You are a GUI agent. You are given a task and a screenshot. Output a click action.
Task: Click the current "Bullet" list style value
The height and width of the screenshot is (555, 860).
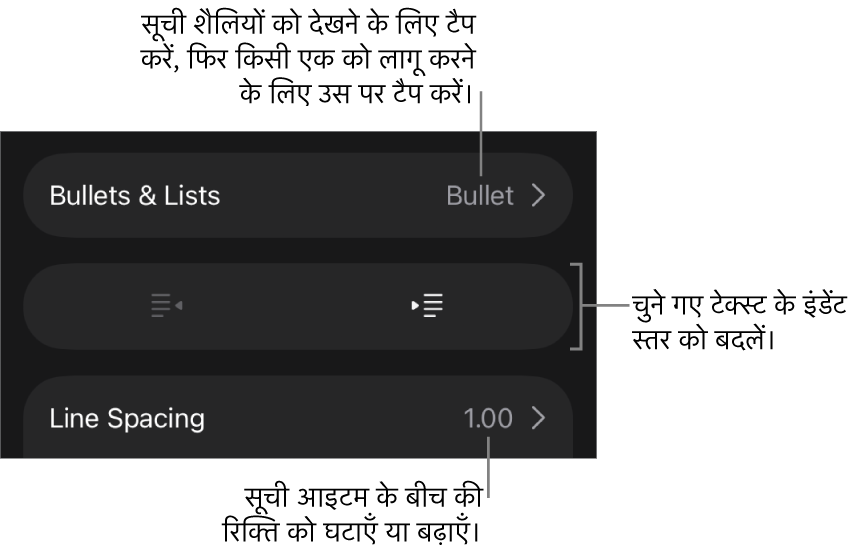point(480,195)
